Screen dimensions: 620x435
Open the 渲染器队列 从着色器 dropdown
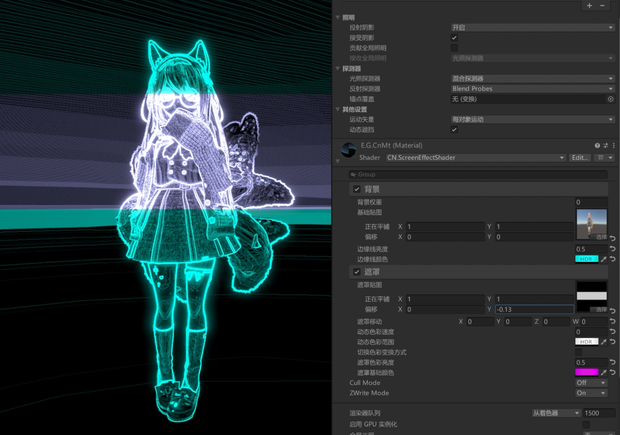pyautogui.click(x=556, y=413)
